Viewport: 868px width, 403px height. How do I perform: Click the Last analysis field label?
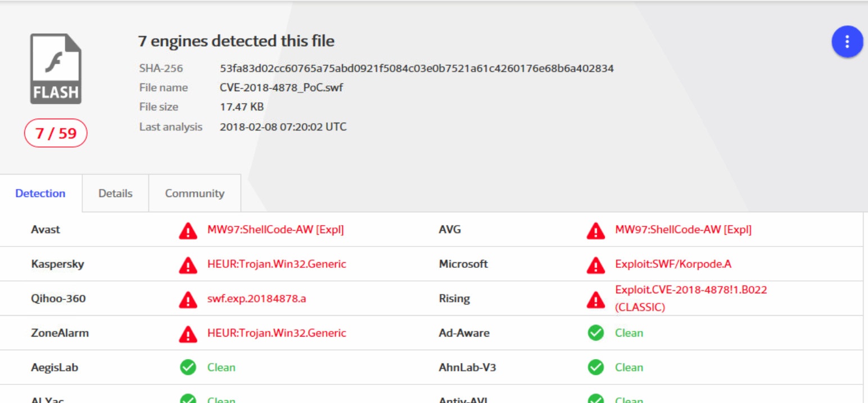coord(171,127)
